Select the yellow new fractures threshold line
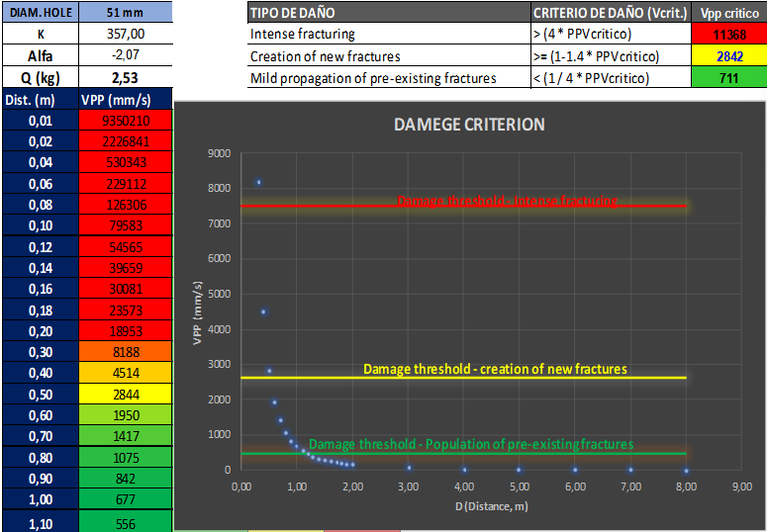The height and width of the screenshot is (532, 767). point(464,378)
